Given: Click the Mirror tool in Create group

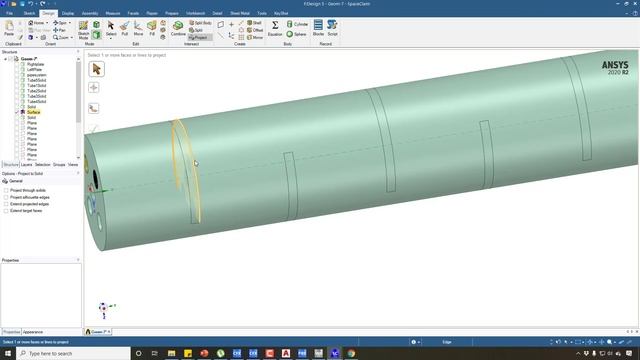Looking at the screenshot, I should (255, 38).
